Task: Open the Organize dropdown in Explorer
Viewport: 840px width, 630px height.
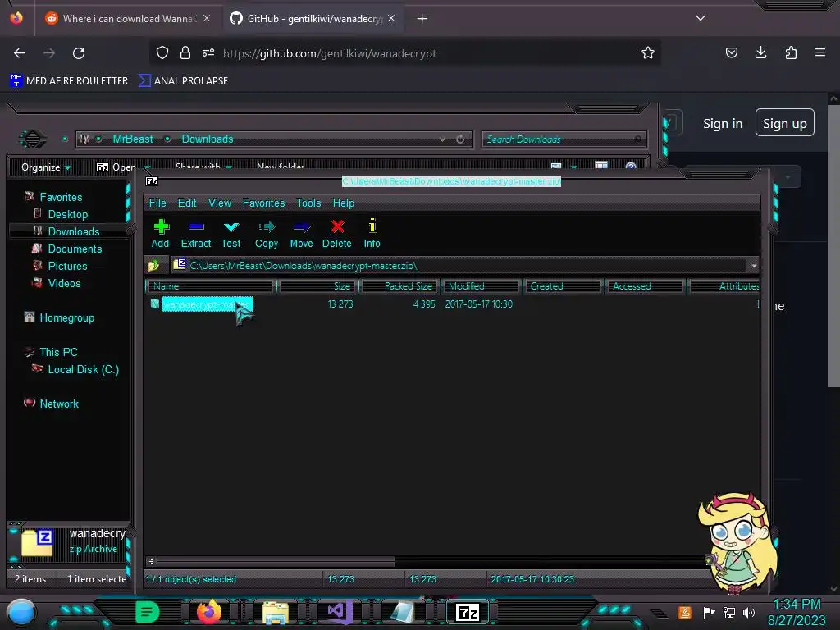Action: point(46,167)
